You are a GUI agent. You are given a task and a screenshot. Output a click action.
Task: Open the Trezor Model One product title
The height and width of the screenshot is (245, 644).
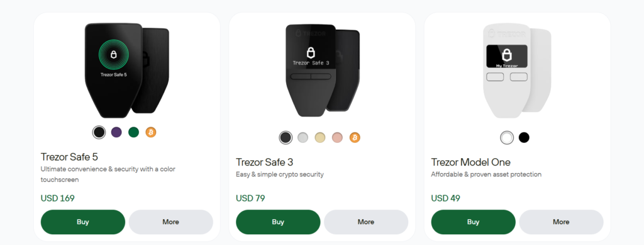coord(470,162)
